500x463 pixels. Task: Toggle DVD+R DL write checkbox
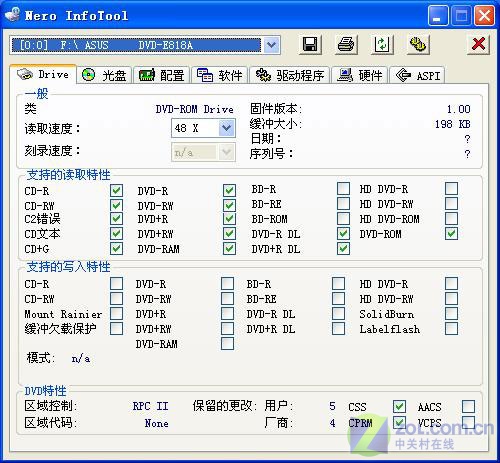point(338,329)
